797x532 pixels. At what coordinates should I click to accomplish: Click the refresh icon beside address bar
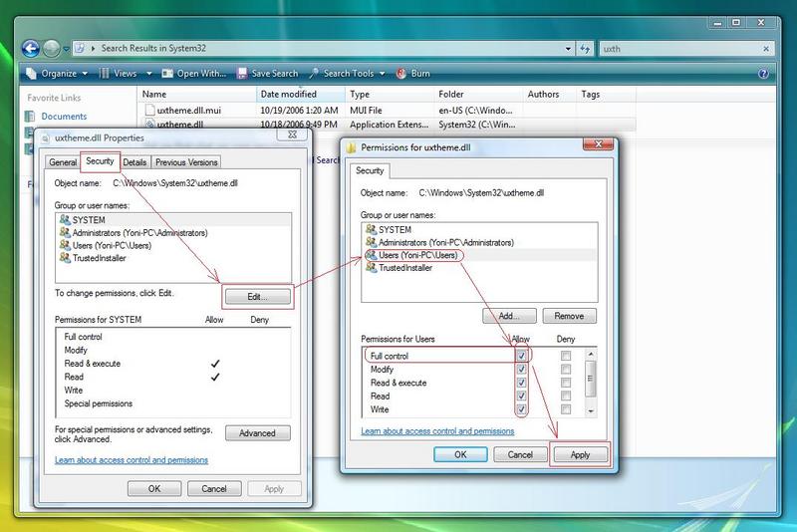(x=585, y=47)
